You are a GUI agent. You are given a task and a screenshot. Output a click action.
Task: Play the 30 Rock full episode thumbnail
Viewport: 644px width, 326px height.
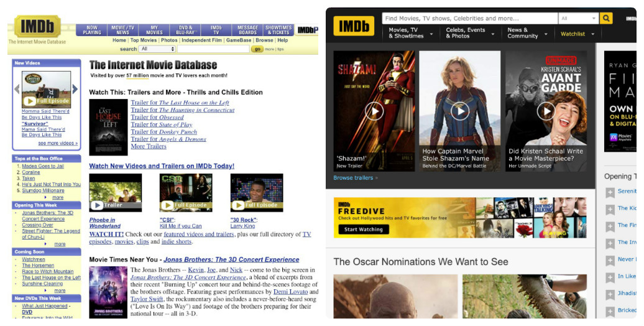pos(257,192)
